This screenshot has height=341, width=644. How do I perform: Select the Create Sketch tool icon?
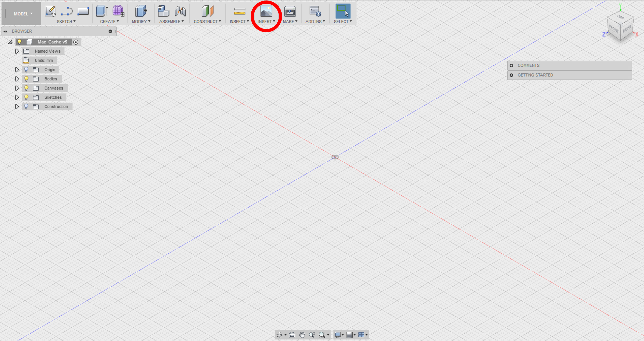click(x=50, y=11)
